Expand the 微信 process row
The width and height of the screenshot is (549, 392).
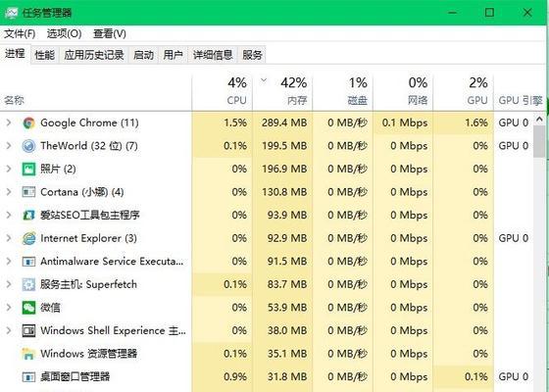[9, 308]
